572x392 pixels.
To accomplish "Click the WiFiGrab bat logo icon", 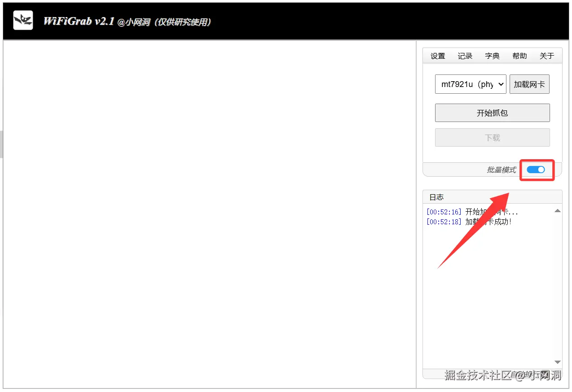I will click(x=23, y=20).
